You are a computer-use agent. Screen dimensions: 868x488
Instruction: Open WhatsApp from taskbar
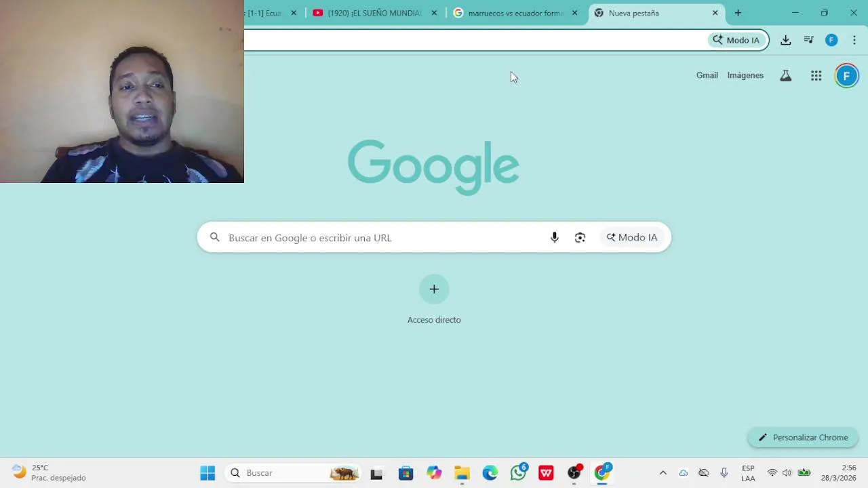[x=518, y=473]
